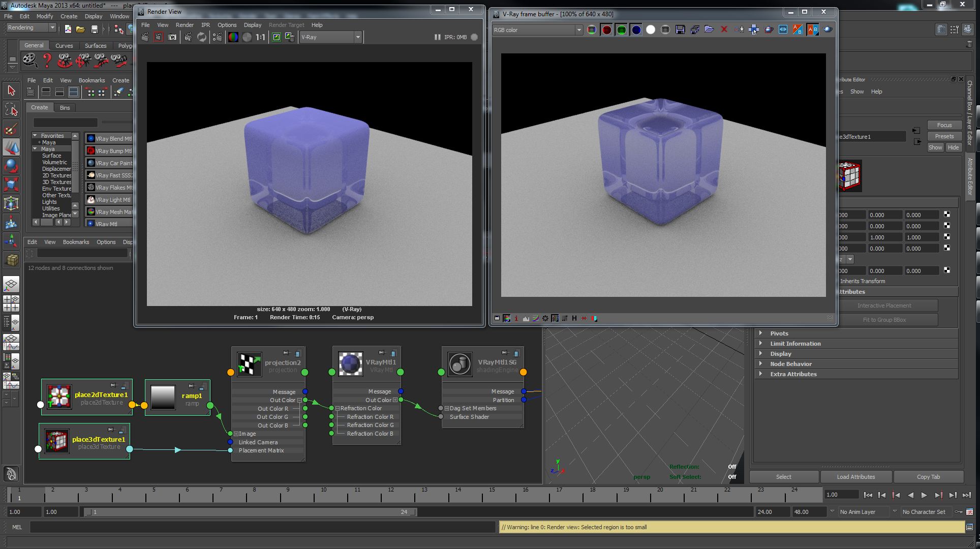Click range slider bar start handle
Image resolution: width=980 pixels, height=549 pixels.
[x=88, y=512]
